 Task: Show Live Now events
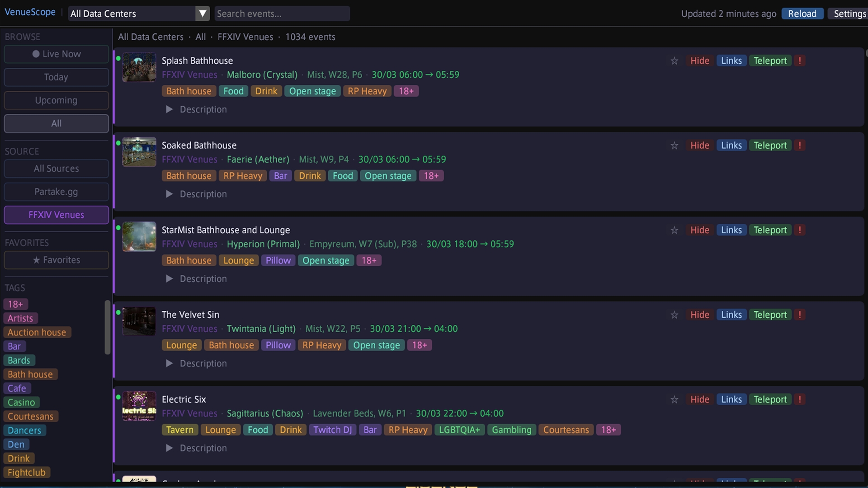(57, 54)
